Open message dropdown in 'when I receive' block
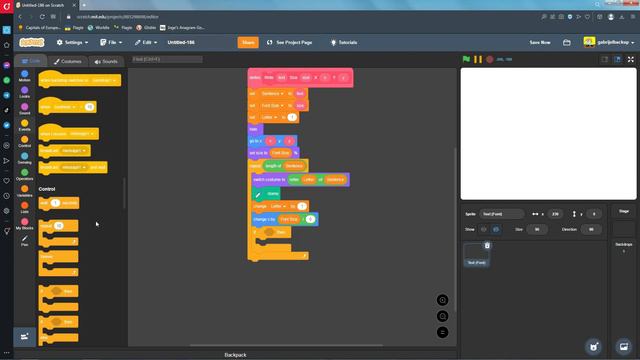The width and height of the screenshot is (640, 360). tap(81, 133)
